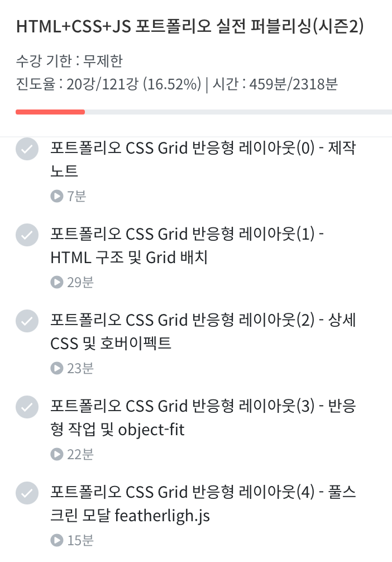Open lecture 레이아웃(4) - 풀스크린 모달 featherligh.js
This screenshot has width=392, height=562.
click(x=203, y=503)
